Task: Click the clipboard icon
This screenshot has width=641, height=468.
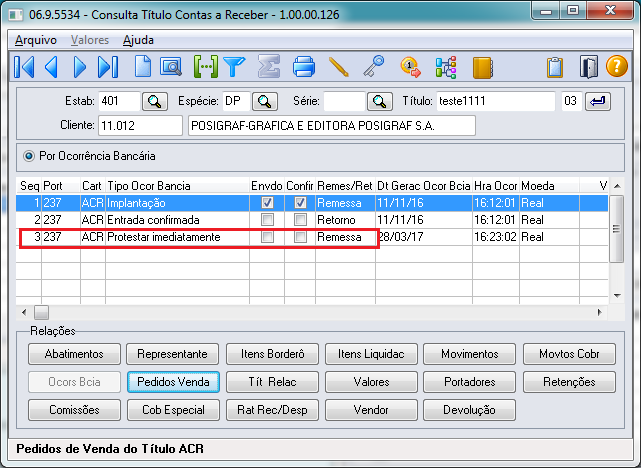Action: tap(555, 67)
